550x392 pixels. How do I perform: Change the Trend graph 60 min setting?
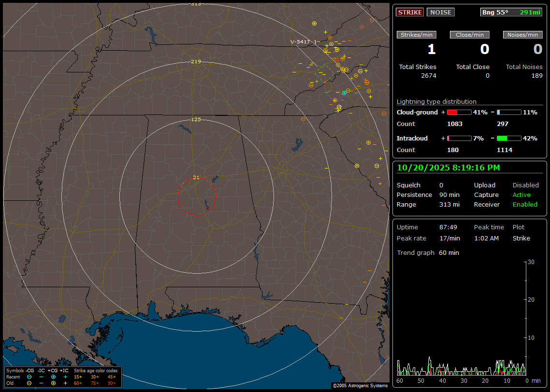tap(449, 252)
